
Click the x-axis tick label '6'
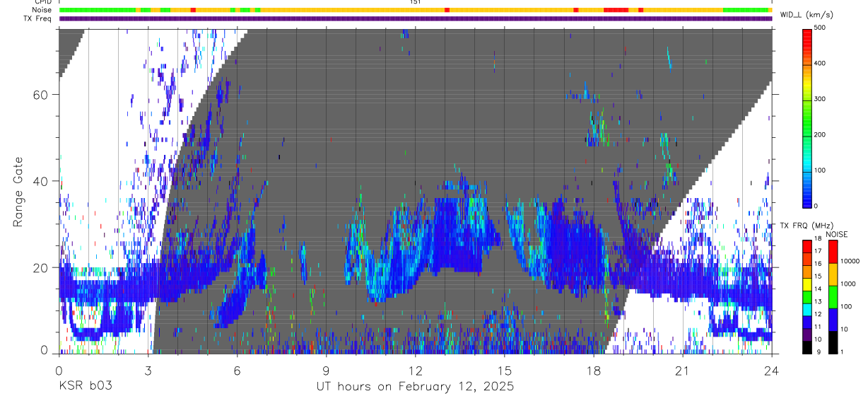coord(237,371)
